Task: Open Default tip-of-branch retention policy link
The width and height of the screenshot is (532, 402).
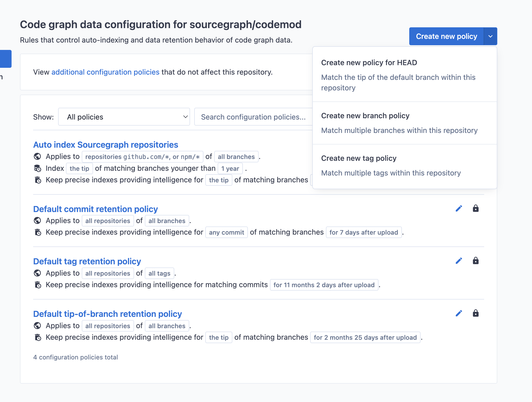Action: point(108,314)
